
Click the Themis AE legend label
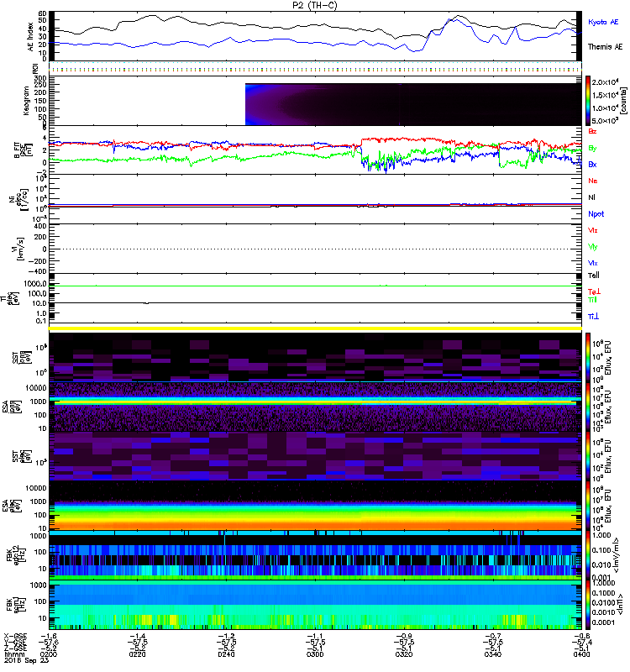605,47
